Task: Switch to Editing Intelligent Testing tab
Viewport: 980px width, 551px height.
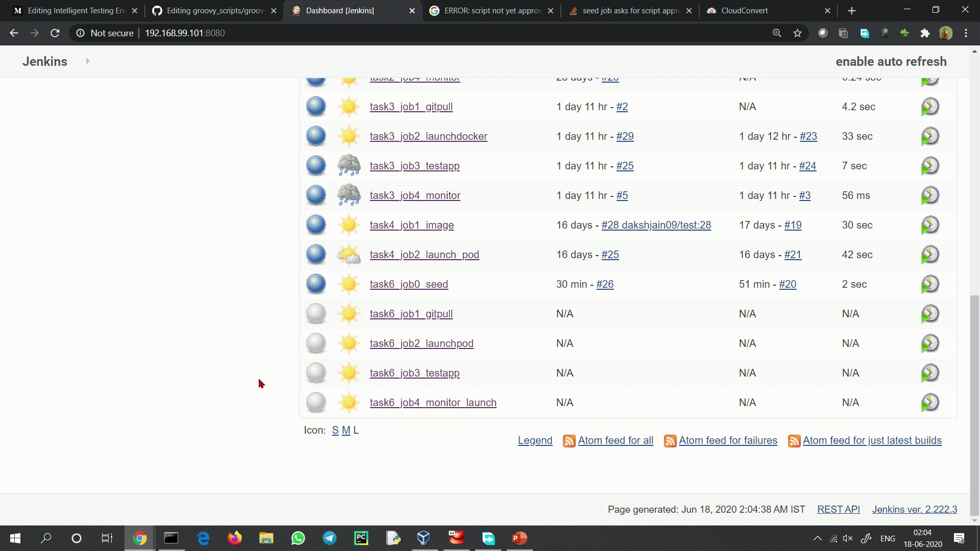Action: pos(77,11)
